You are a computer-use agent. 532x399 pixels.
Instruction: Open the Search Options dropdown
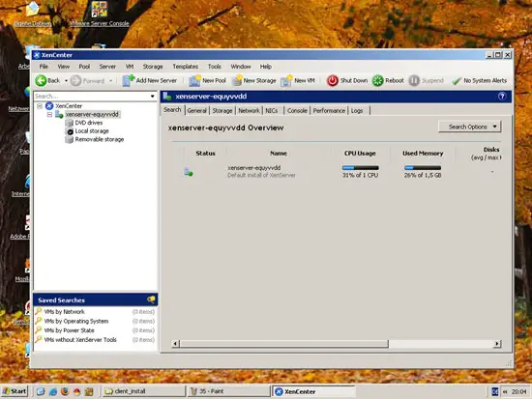[x=469, y=127]
